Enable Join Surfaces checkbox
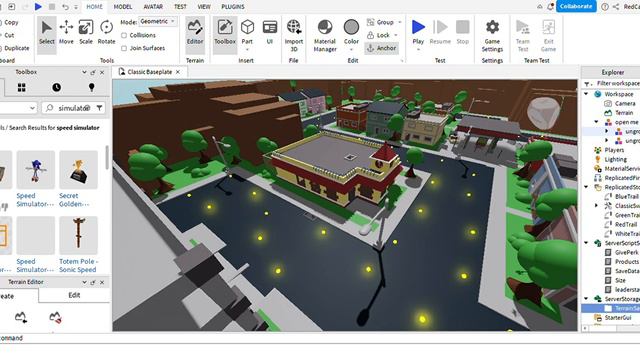This screenshot has height=360, width=640. (x=124, y=48)
